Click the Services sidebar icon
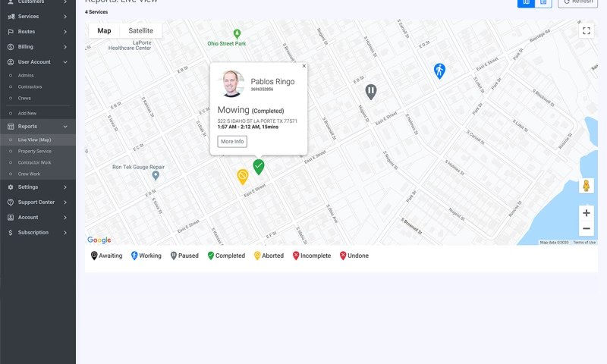This screenshot has width=607, height=364. tap(11, 16)
